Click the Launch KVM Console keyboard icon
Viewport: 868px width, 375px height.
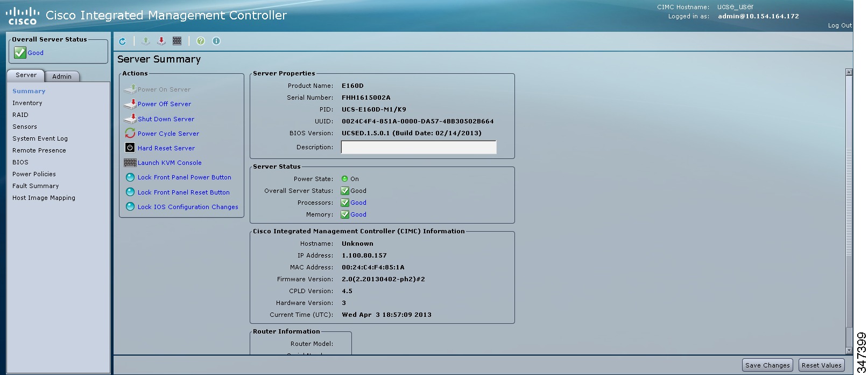[x=130, y=162]
